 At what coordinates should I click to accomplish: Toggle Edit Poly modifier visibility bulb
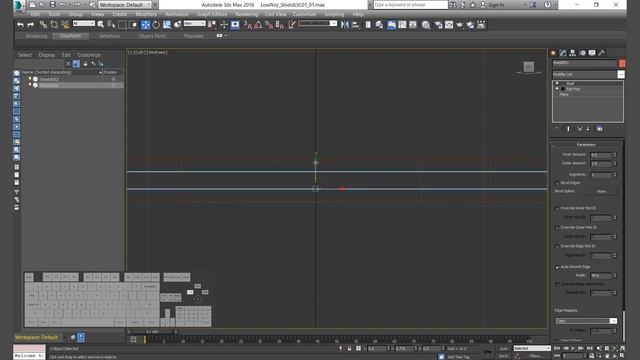pos(557,89)
